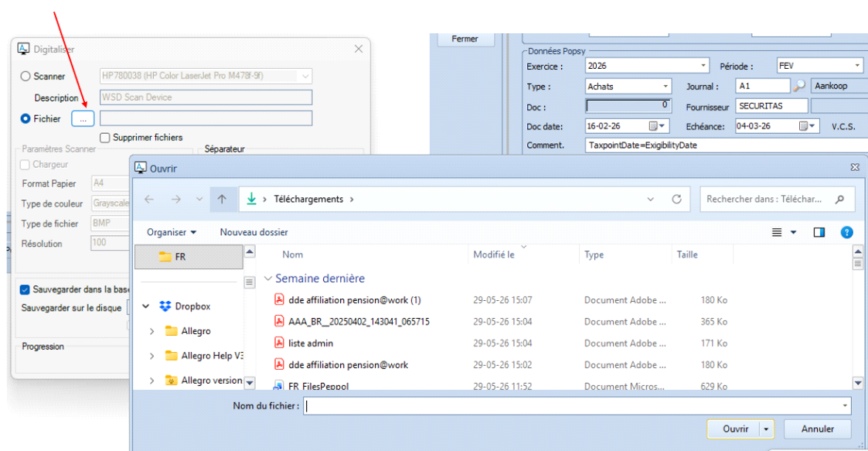Click Nouveau dossier

(x=254, y=232)
